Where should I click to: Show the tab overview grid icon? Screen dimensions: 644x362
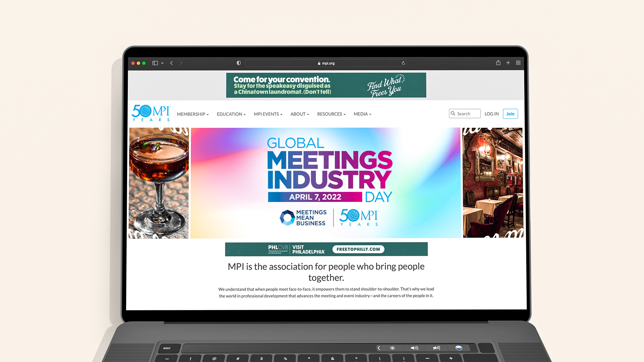coord(518,63)
